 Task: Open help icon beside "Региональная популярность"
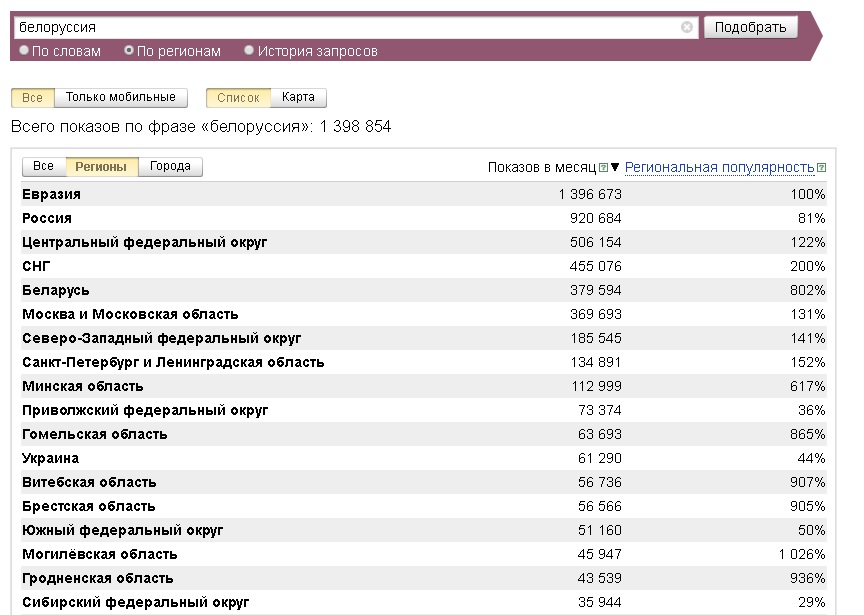tap(821, 168)
